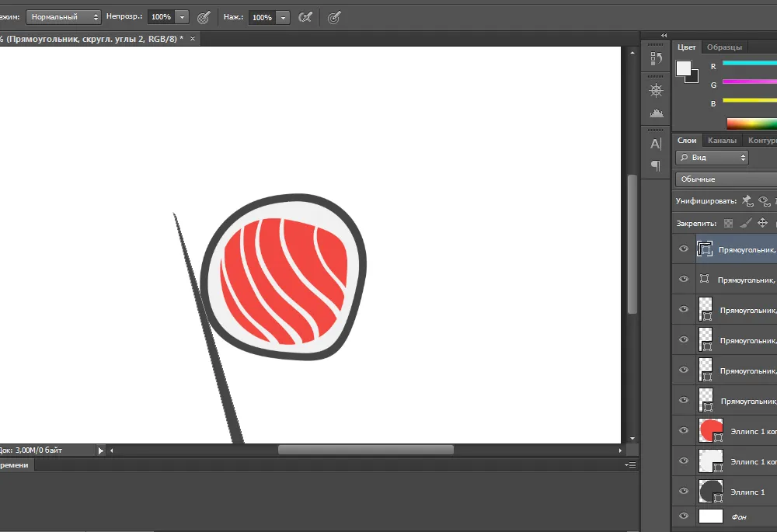Hide the second Прямоугольник layer without thumbnail

pyautogui.click(x=684, y=279)
